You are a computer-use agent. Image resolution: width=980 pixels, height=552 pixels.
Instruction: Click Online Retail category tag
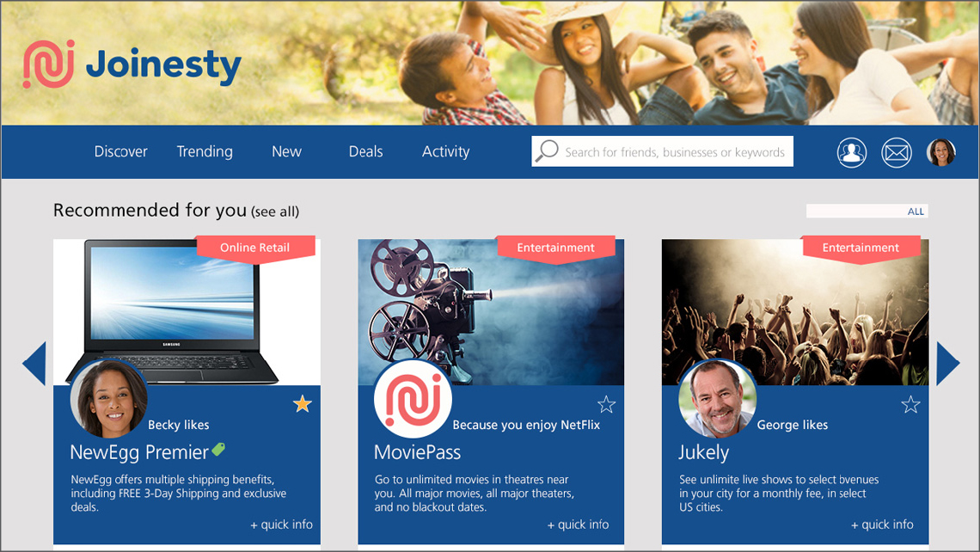tap(255, 248)
